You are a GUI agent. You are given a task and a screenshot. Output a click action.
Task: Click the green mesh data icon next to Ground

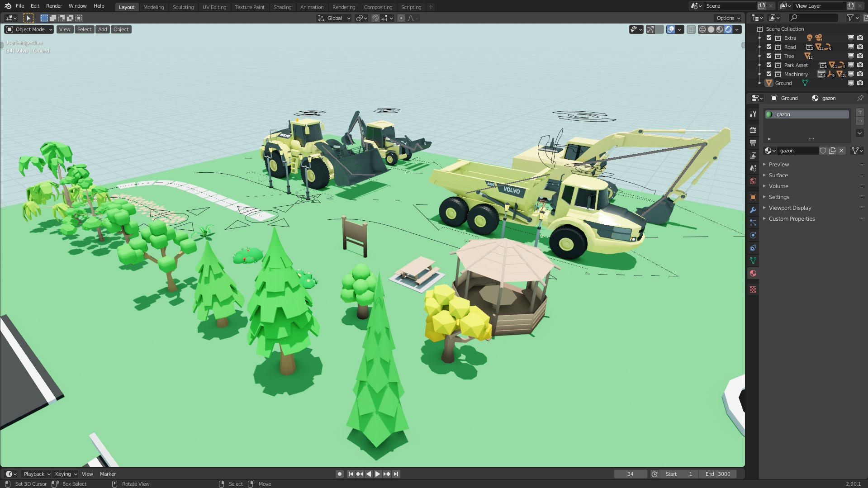(805, 82)
